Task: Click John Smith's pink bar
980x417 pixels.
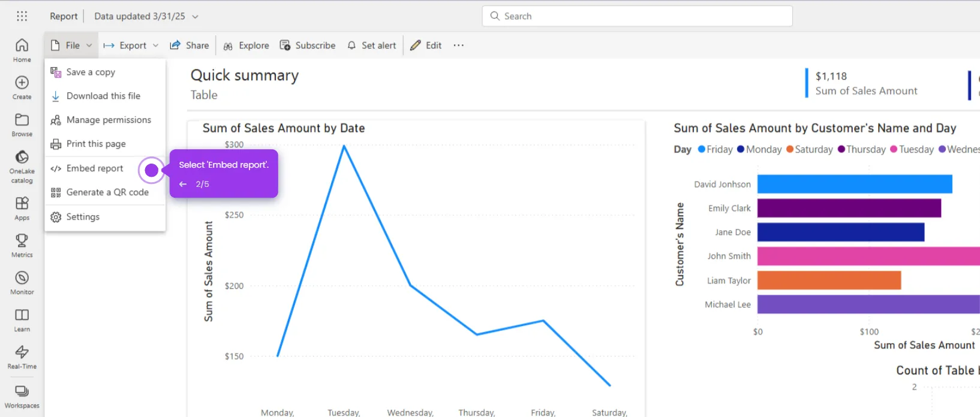Action: [868, 256]
